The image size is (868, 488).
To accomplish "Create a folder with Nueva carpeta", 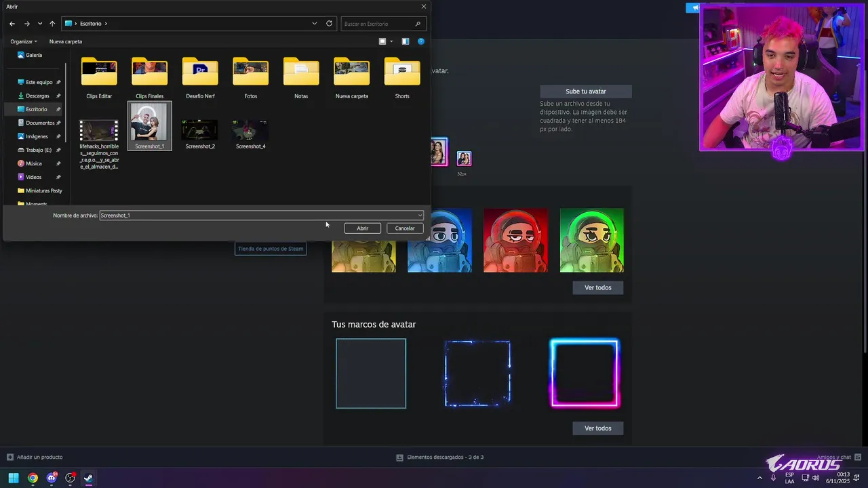I will pos(66,41).
